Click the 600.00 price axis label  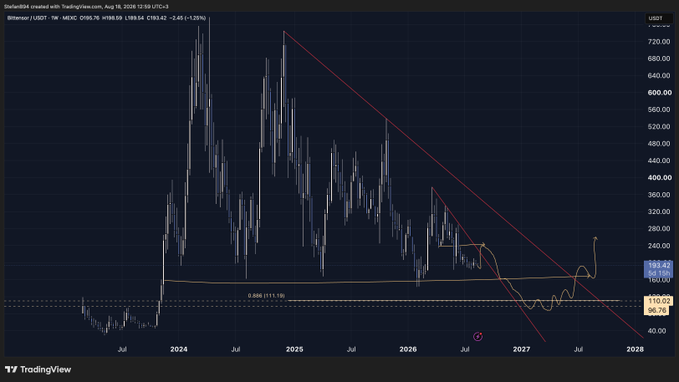pyautogui.click(x=659, y=93)
